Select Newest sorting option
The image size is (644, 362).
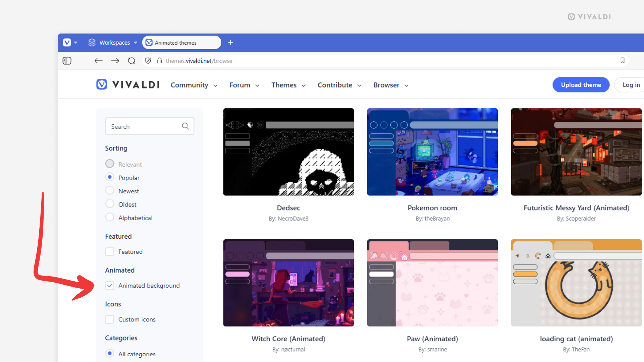coord(110,190)
